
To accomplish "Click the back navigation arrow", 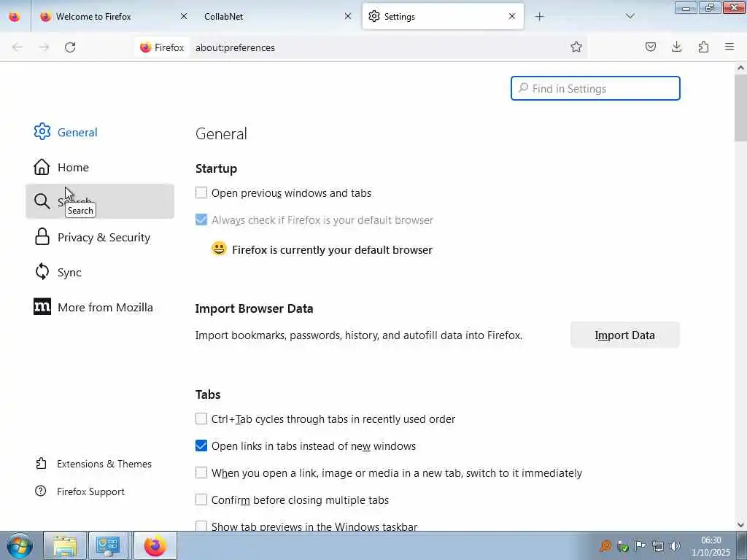I will [18, 47].
